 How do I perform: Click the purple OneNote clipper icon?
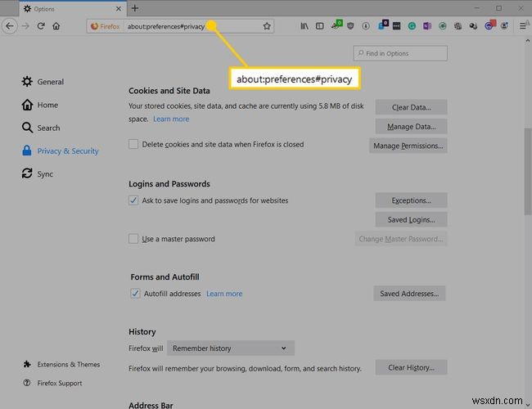tap(427, 26)
